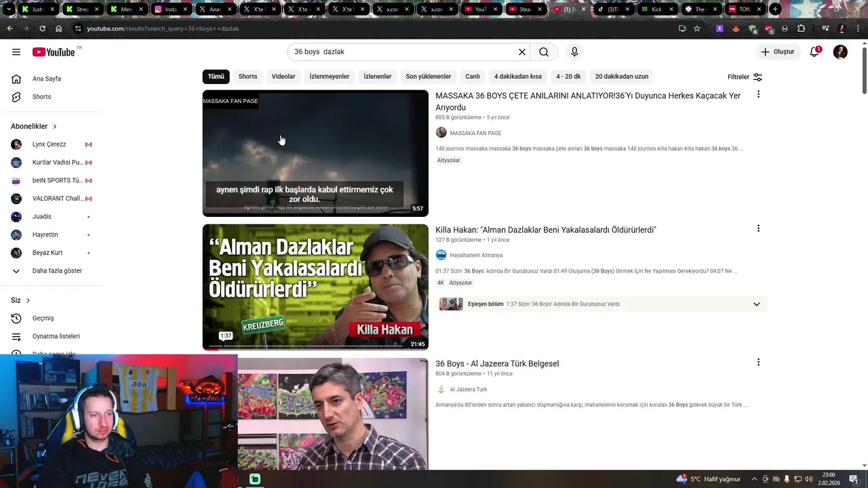
Task: Open the Oluştur create button
Action: pyautogui.click(x=777, y=52)
